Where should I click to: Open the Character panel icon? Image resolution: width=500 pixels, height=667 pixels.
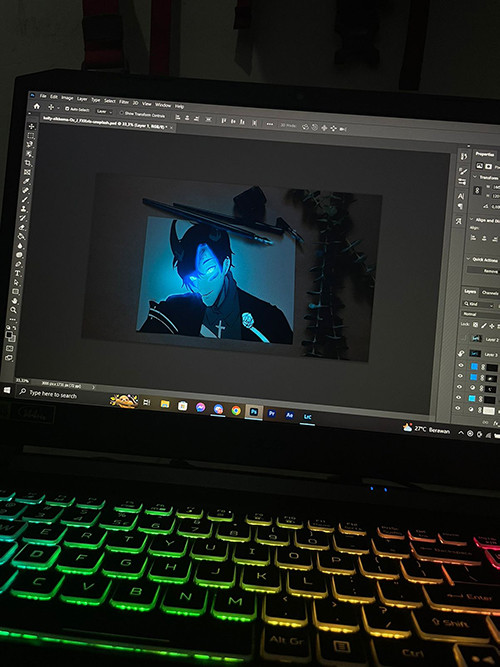461,196
